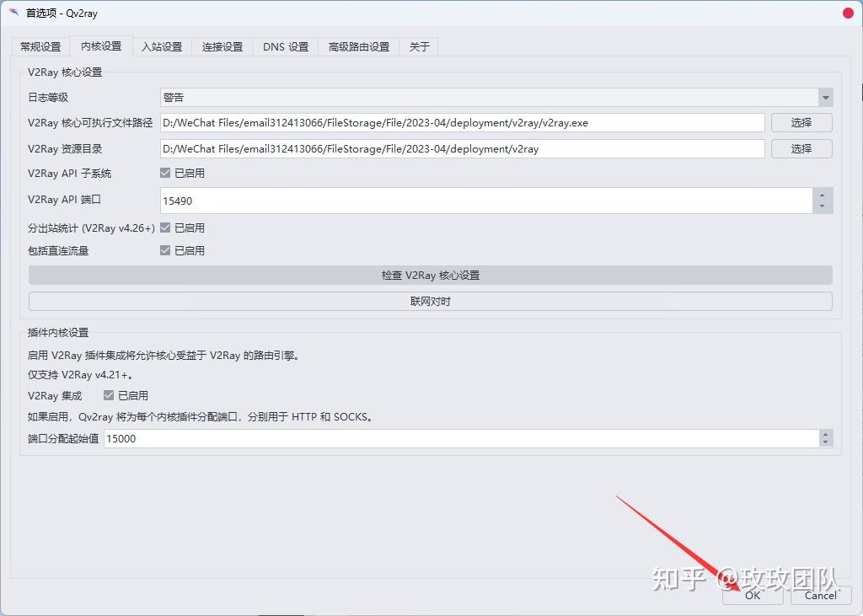The width and height of the screenshot is (863, 616).
Task: Confirm settings with the OK button
Action: [753, 596]
